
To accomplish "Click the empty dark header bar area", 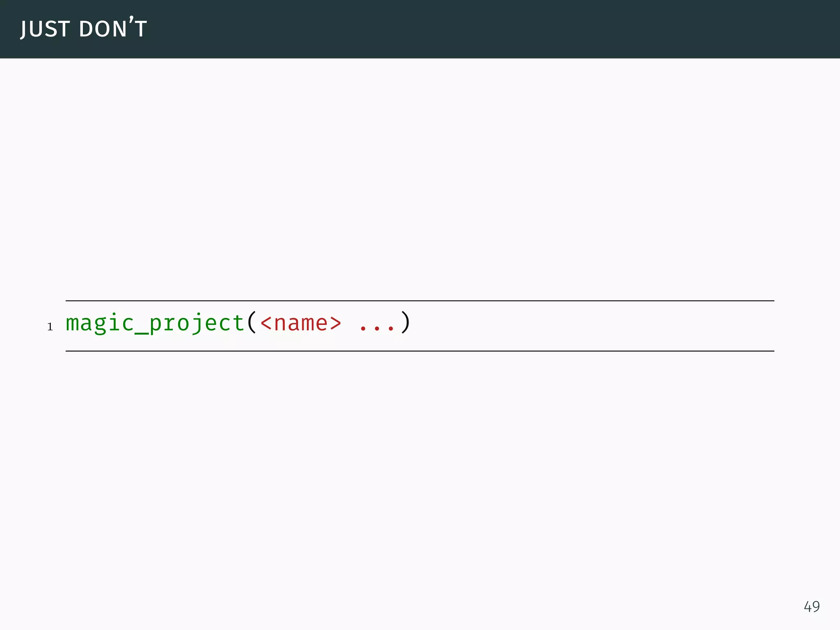I will [492, 29].
